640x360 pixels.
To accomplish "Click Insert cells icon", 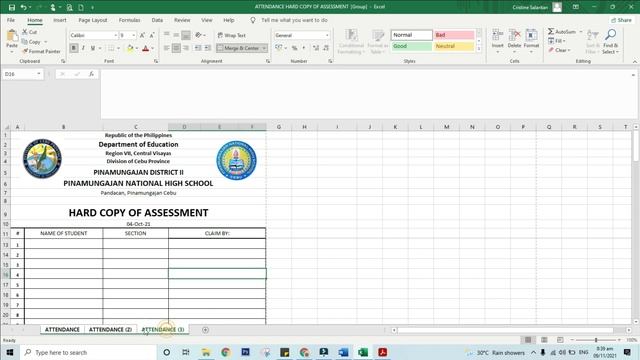I will point(498,37).
